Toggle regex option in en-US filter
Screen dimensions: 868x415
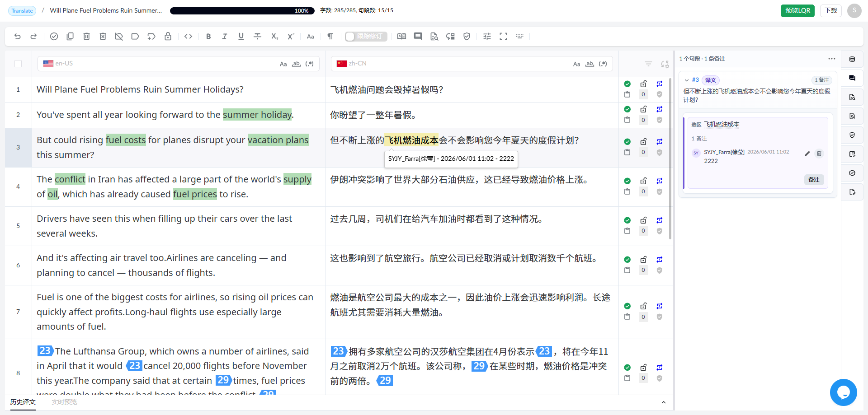tap(309, 64)
